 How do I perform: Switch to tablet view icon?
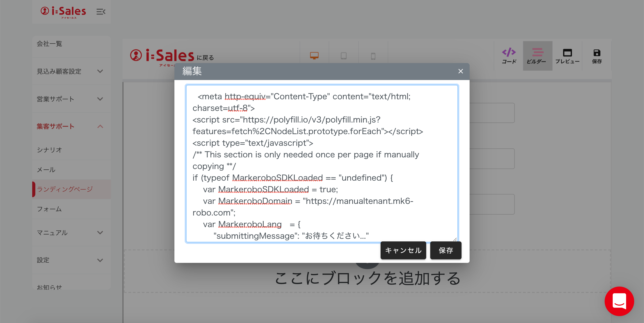[343, 56]
